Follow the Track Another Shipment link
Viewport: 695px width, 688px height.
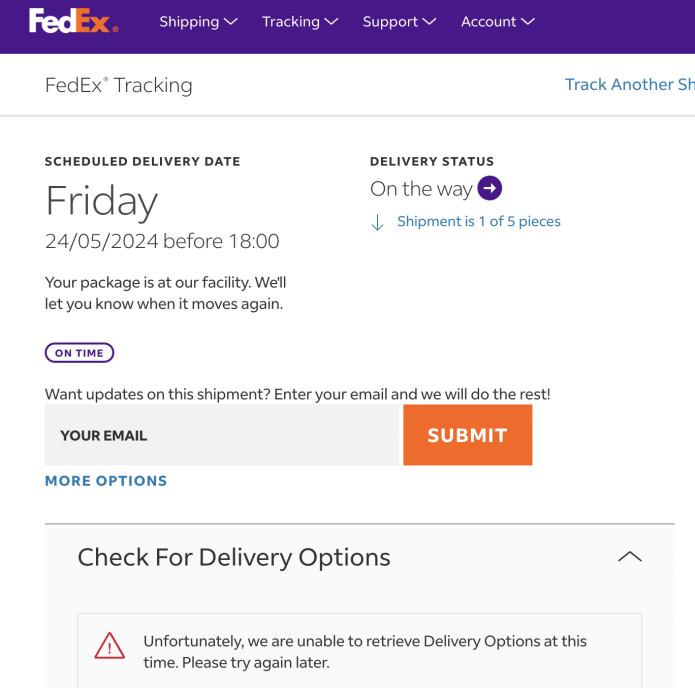click(629, 85)
